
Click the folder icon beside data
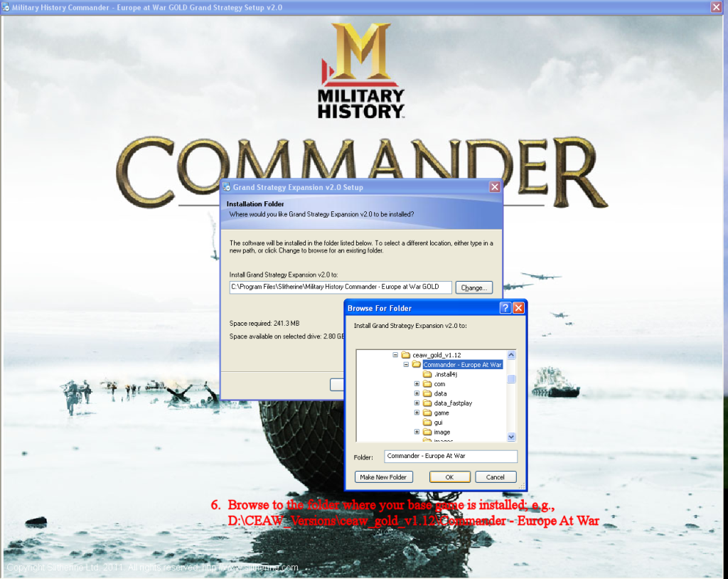[x=427, y=393]
